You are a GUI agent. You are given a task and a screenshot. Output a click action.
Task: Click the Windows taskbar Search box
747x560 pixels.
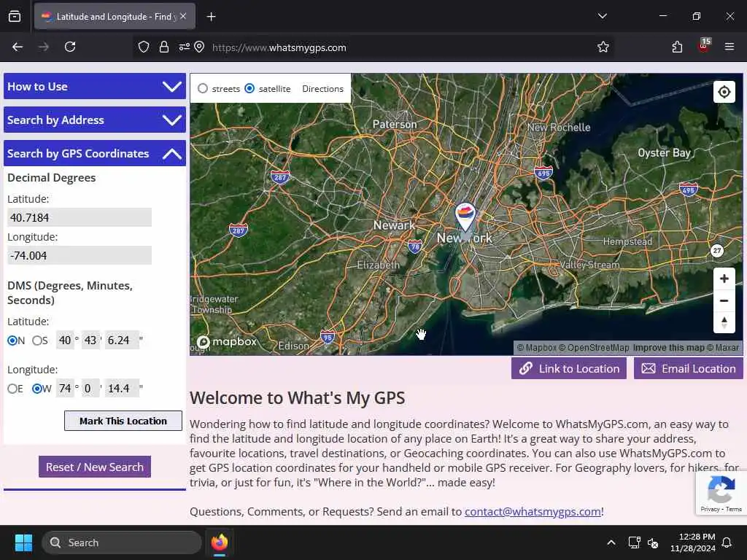(x=122, y=542)
